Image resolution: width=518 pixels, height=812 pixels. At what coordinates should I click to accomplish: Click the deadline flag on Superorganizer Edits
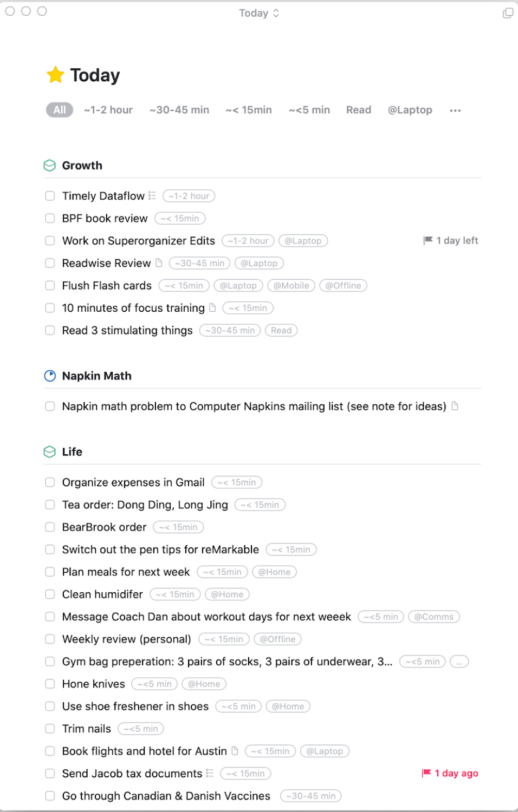428,240
